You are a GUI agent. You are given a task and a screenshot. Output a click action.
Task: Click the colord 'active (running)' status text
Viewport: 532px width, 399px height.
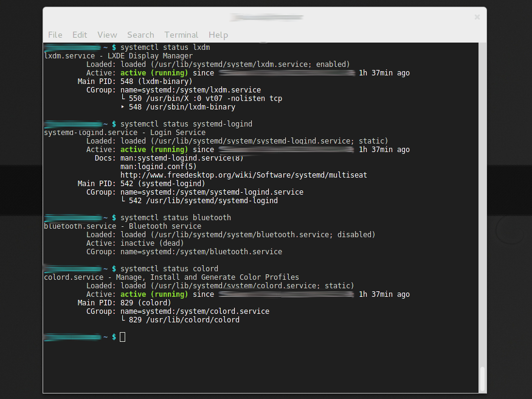154,294
